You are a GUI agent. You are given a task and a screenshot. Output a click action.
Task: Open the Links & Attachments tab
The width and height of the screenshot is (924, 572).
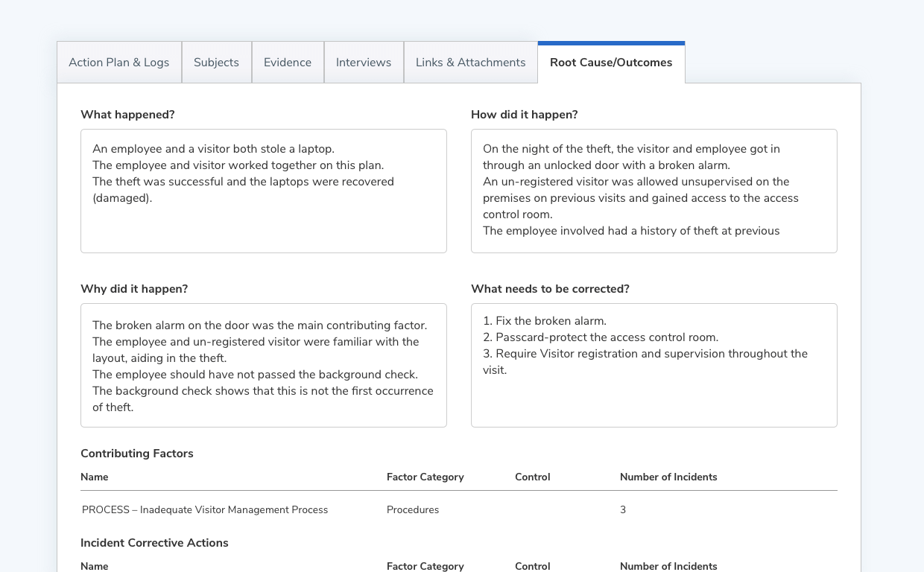[x=470, y=63]
